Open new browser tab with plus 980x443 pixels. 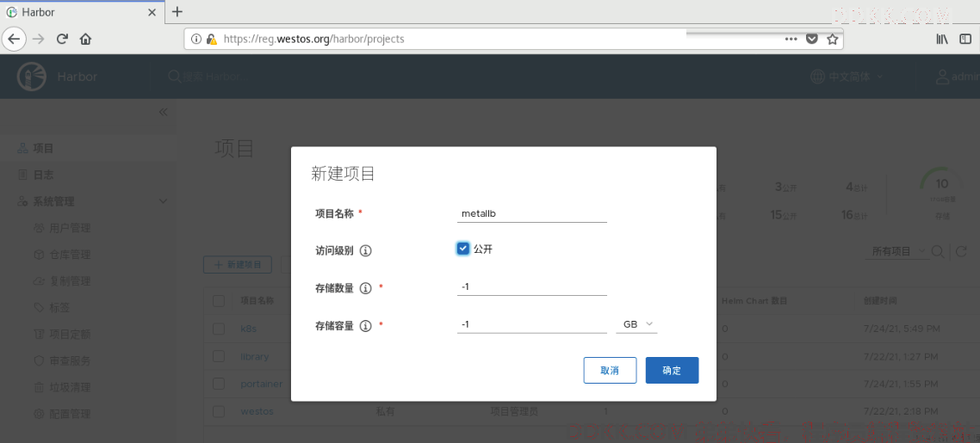tap(177, 11)
